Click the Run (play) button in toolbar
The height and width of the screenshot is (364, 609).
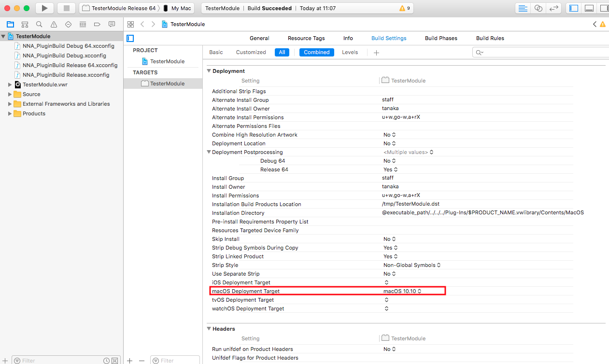coord(44,8)
